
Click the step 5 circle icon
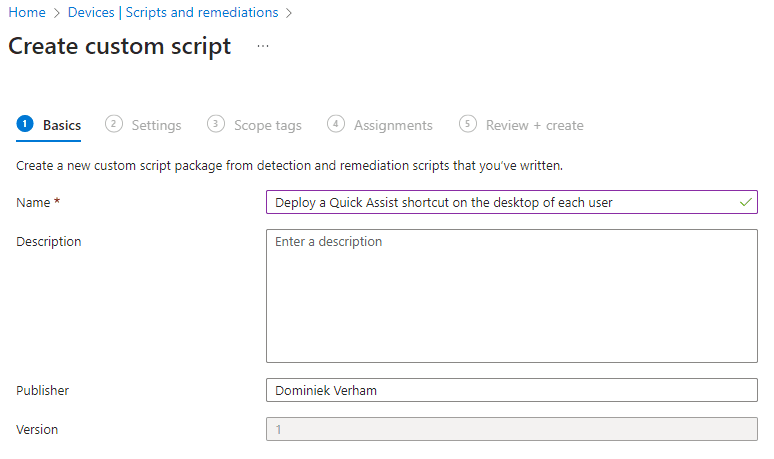click(468, 124)
